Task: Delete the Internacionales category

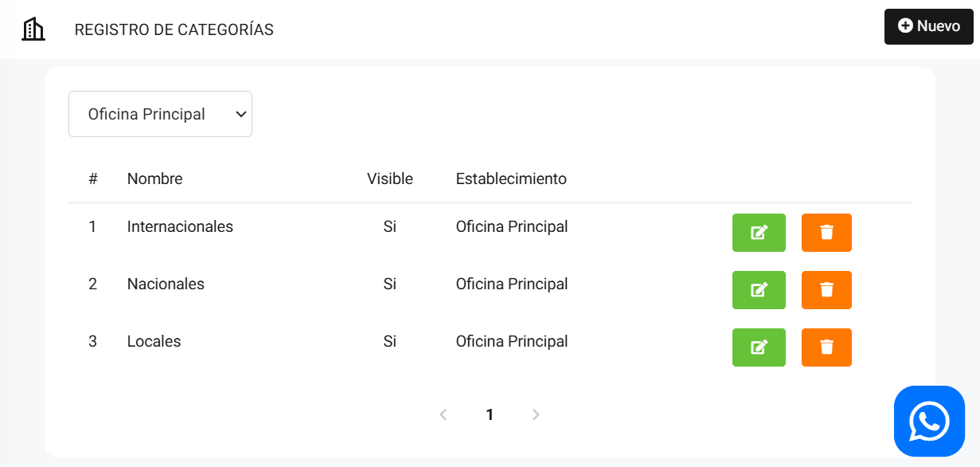Action: [x=826, y=233]
